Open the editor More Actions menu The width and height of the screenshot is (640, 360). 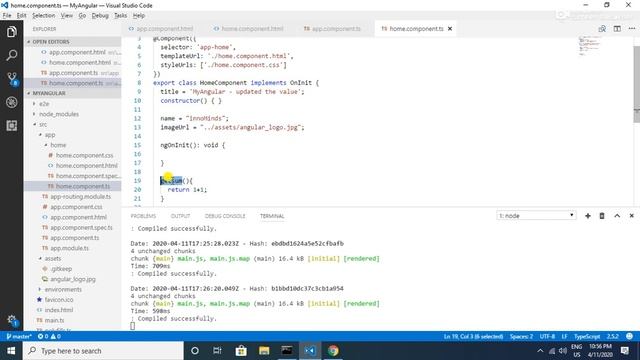click(x=632, y=29)
